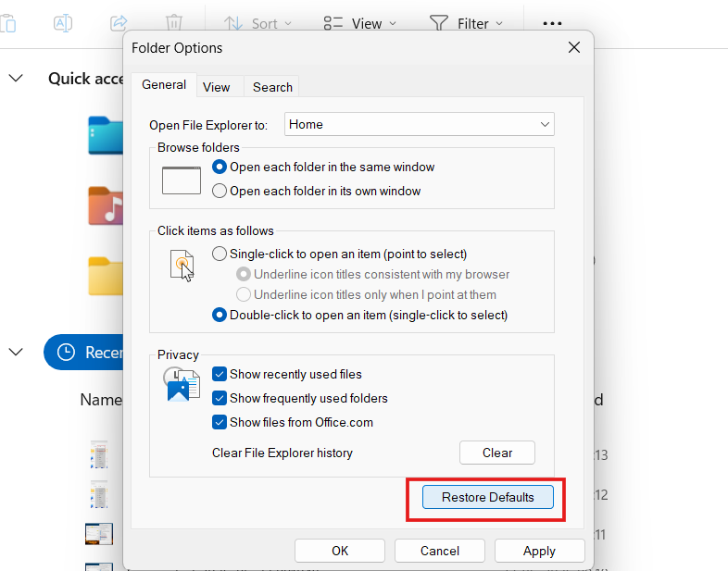Close the Folder Options dialog

click(574, 47)
